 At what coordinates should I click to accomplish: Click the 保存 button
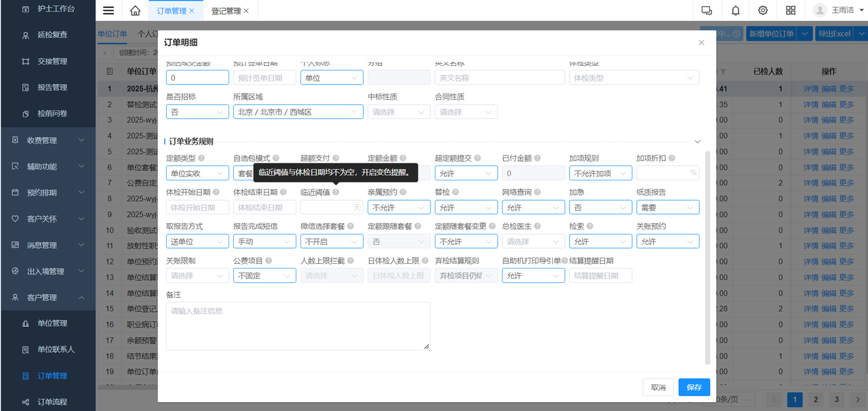(x=694, y=387)
